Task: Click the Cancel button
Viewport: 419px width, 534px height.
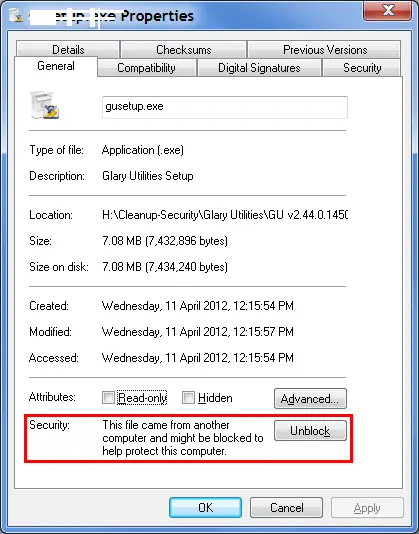Action: click(286, 508)
